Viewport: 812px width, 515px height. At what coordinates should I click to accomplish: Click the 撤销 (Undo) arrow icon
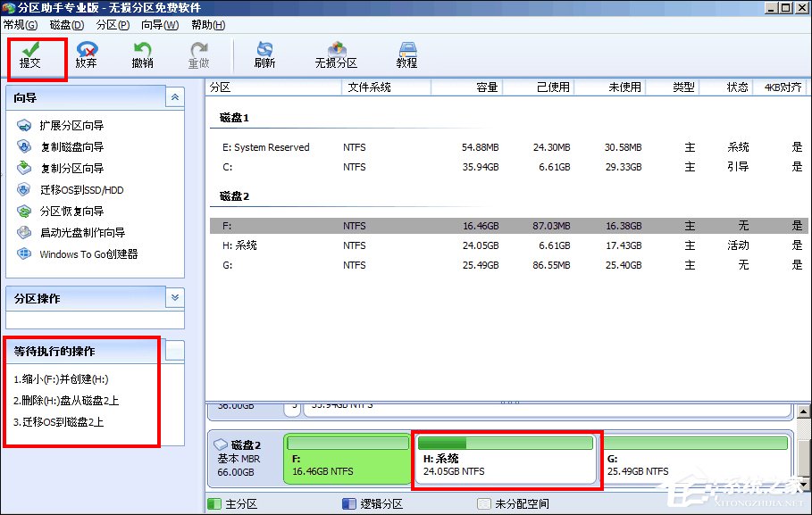142,49
